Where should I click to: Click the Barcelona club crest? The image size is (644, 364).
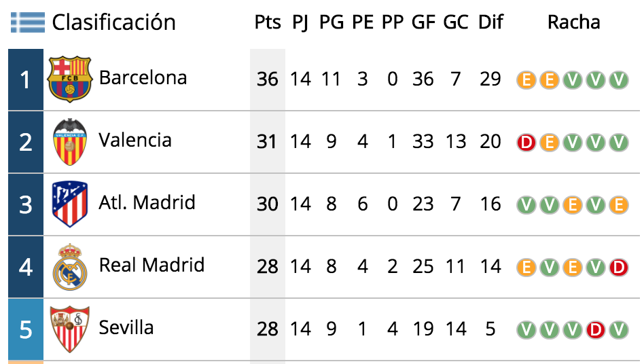(x=69, y=79)
